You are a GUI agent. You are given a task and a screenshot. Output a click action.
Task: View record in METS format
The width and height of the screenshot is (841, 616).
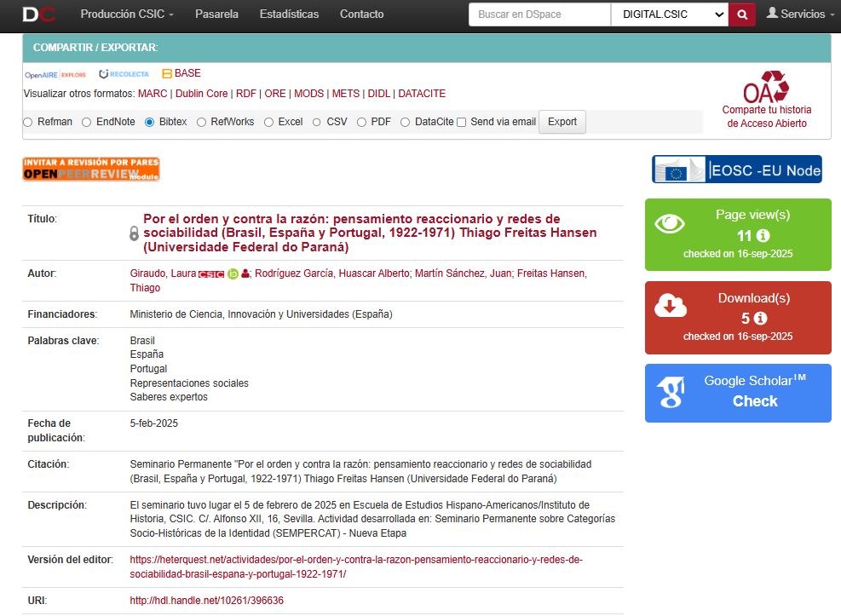coord(346,93)
